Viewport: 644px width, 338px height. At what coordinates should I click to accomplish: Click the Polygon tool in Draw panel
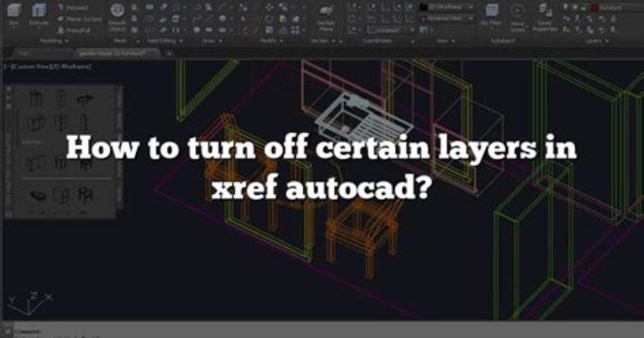coord(197,30)
